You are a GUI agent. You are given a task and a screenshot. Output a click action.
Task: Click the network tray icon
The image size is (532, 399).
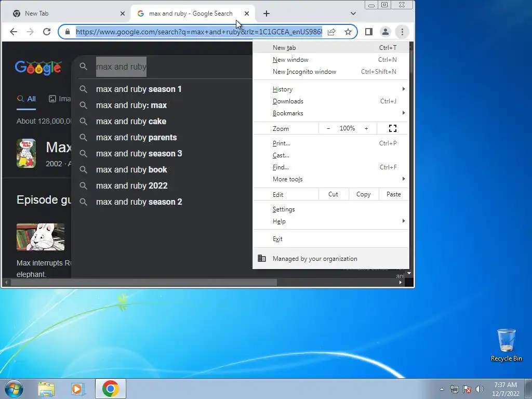pyautogui.click(x=454, y=389)
